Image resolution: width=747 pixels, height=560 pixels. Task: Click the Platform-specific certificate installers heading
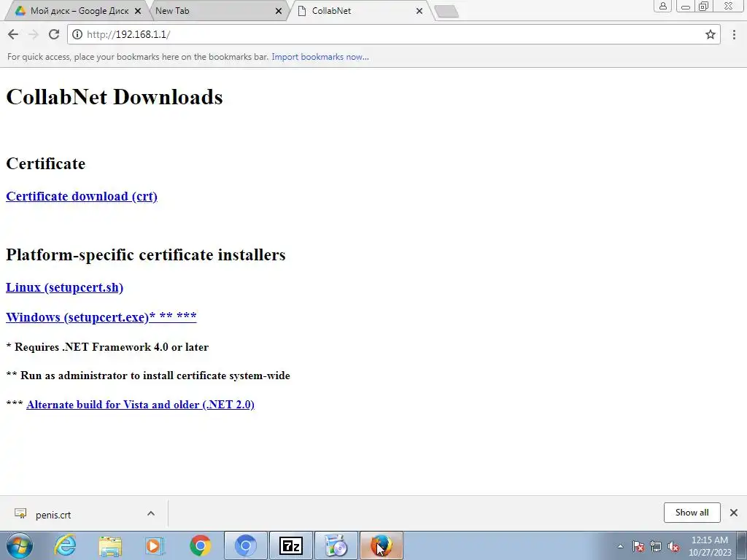tap(146, 254)
